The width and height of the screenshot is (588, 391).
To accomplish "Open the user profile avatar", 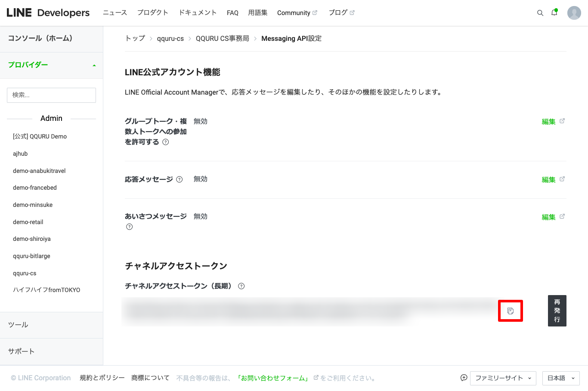I will (x=574, y=13).
